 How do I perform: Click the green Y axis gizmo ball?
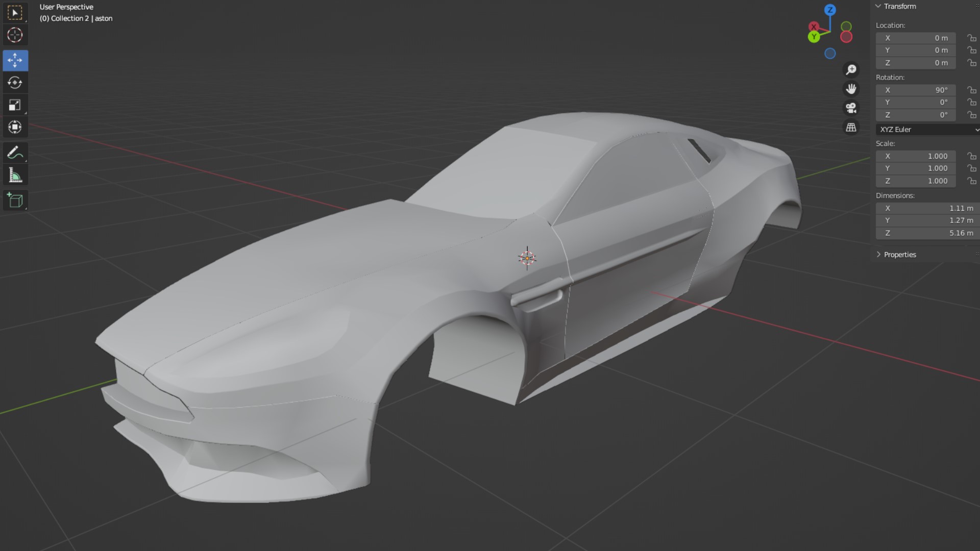pyautogui.click(x=814, y=37)
